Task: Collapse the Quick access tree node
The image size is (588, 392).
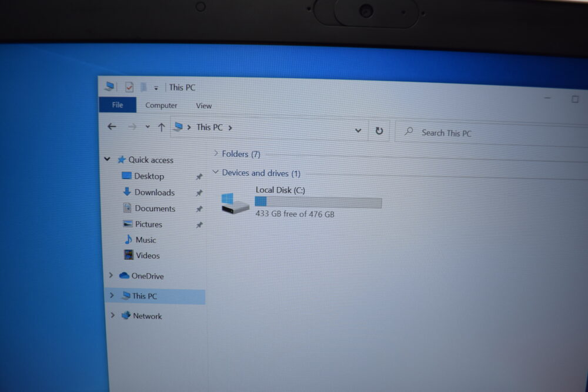Action: click(x=107, y=159)
